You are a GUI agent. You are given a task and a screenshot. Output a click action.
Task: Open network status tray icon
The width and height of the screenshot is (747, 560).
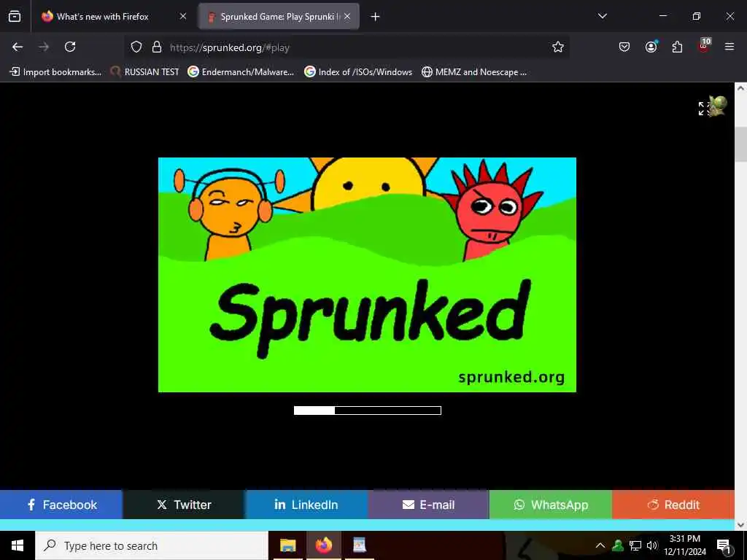(635, 545)
